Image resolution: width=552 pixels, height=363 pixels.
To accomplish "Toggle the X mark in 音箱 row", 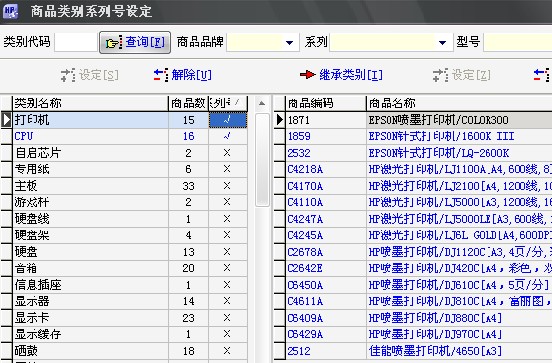I will click(228, 268).
